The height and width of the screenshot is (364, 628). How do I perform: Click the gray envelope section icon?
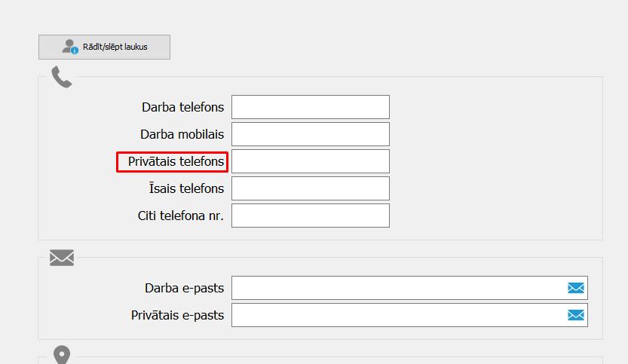[62, 258]
